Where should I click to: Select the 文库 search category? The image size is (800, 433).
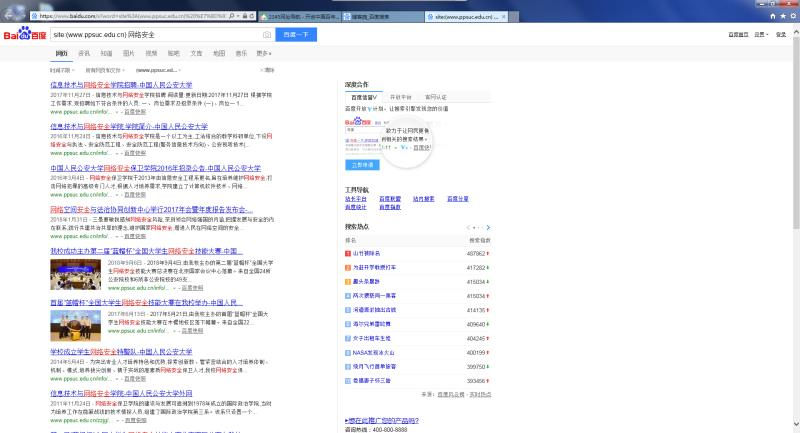click(196, 54)
